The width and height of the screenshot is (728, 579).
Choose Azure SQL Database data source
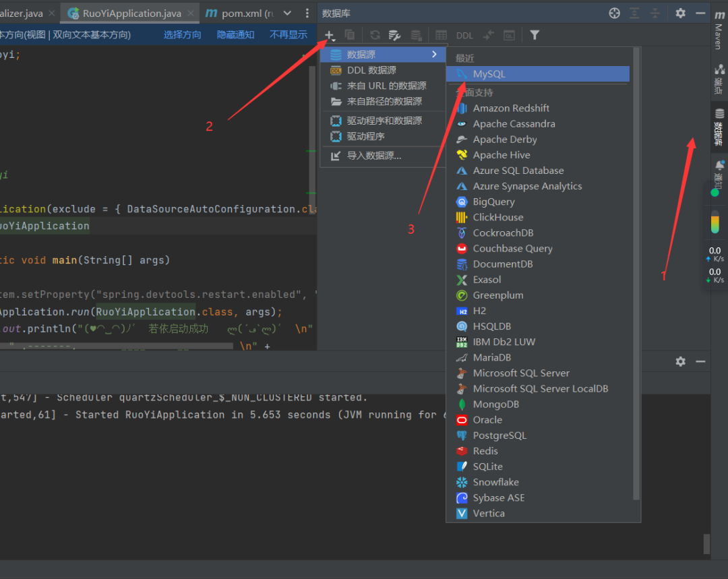click(539, 171)
